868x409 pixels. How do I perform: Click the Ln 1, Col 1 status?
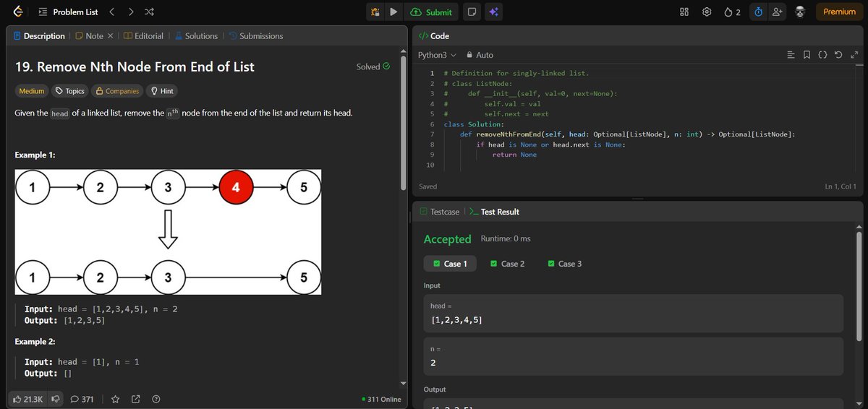(840, 186)
